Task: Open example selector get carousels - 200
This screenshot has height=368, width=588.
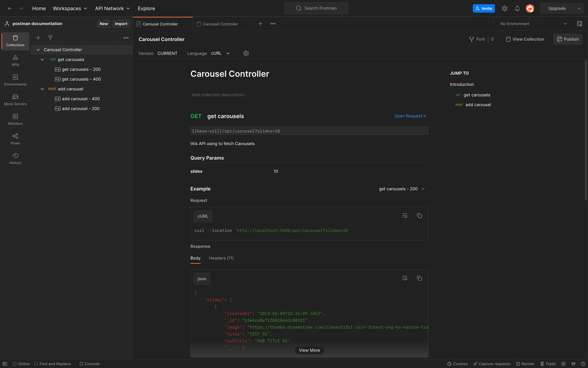Action: pyautogui.click(x=402, y=189)
